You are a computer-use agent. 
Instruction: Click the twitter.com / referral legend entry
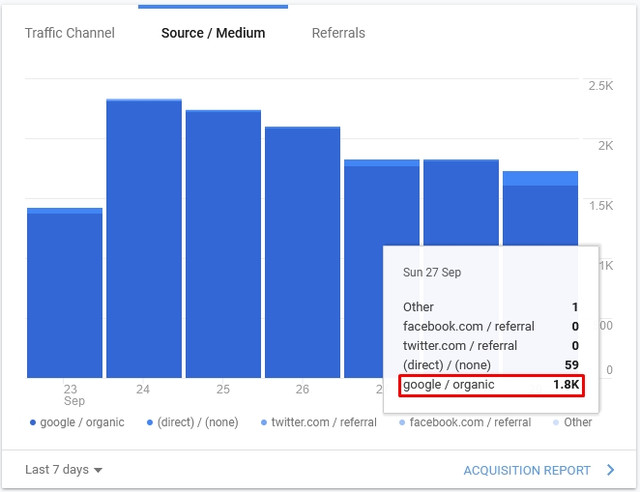[x=319, y=422]
